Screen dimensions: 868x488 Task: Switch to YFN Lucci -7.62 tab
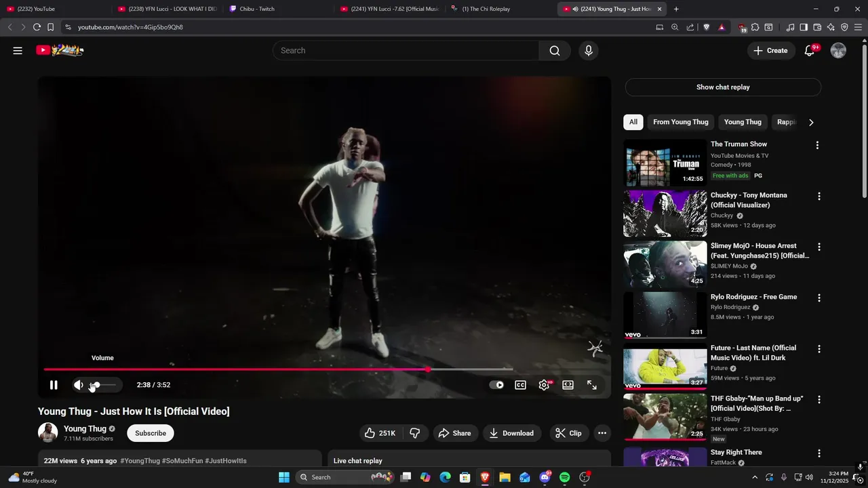click(390, 9)
